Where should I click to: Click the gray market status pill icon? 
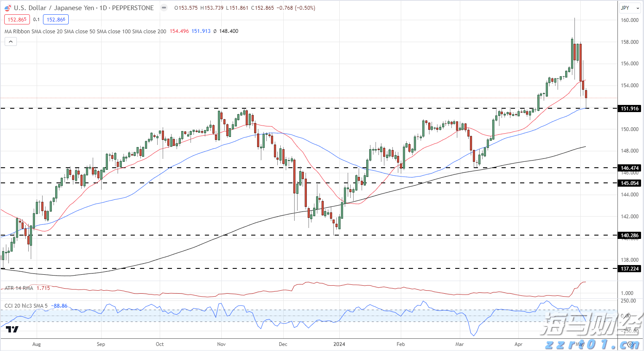pos(164,8)
